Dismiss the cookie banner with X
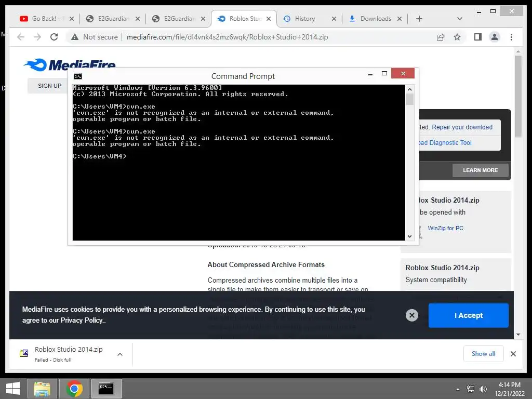 click(x=412, y=315)
